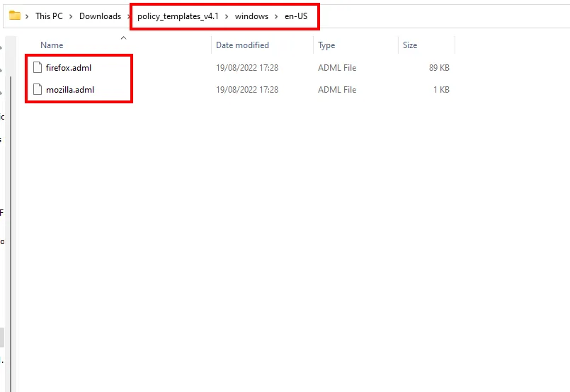Expand chevron after policy_templates_v4.1
570x392 pixels.
click(227, 16)
